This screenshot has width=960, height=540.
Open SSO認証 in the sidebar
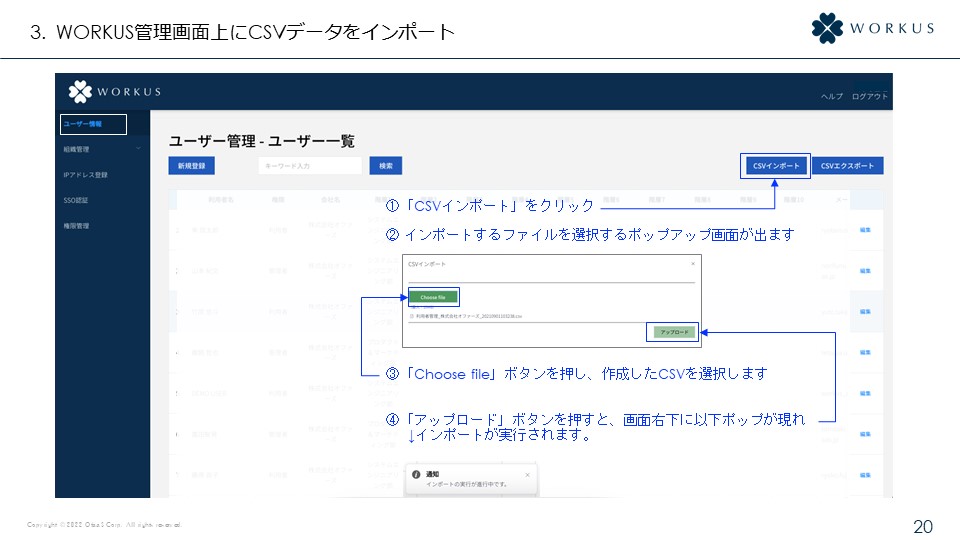pyautogui.click(x=76, y=200)
